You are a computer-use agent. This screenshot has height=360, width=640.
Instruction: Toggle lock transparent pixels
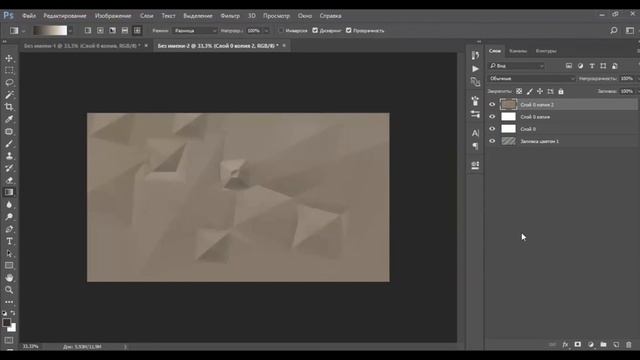[x=519, y=91]
